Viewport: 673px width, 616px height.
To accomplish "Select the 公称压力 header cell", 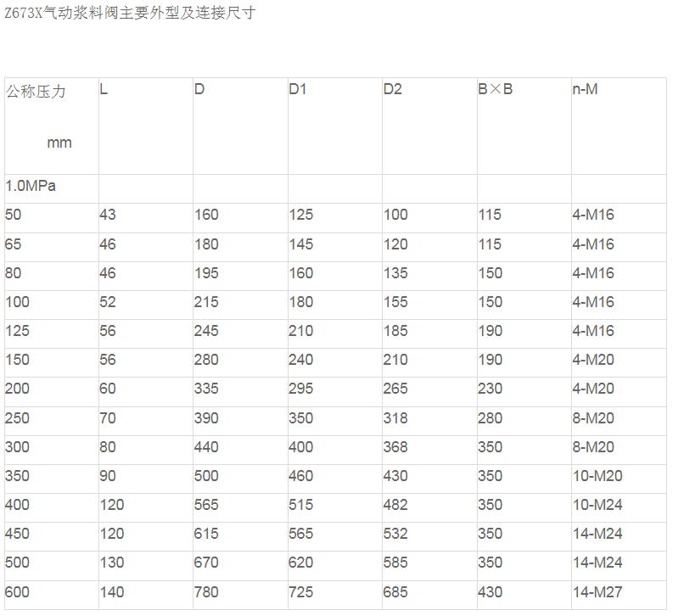I will (36, 90).
